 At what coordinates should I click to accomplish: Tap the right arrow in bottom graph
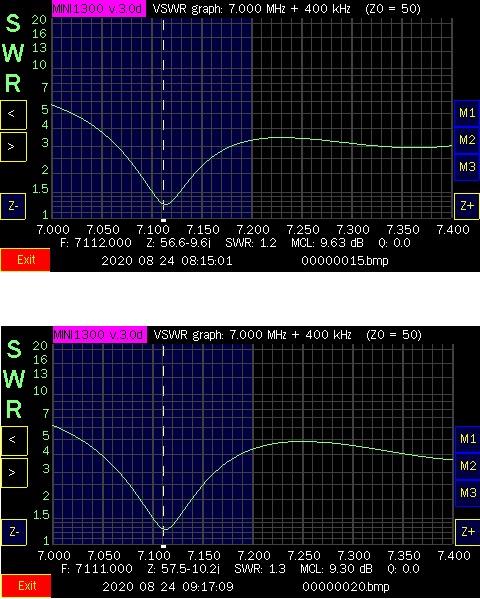[14, 473]
